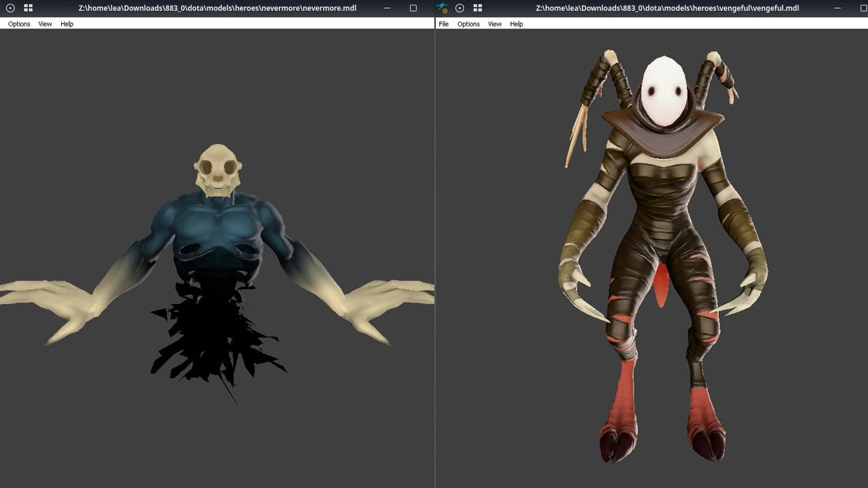Open Options menu in vengeful window
The image size is (868, 488).
point(468,24)
